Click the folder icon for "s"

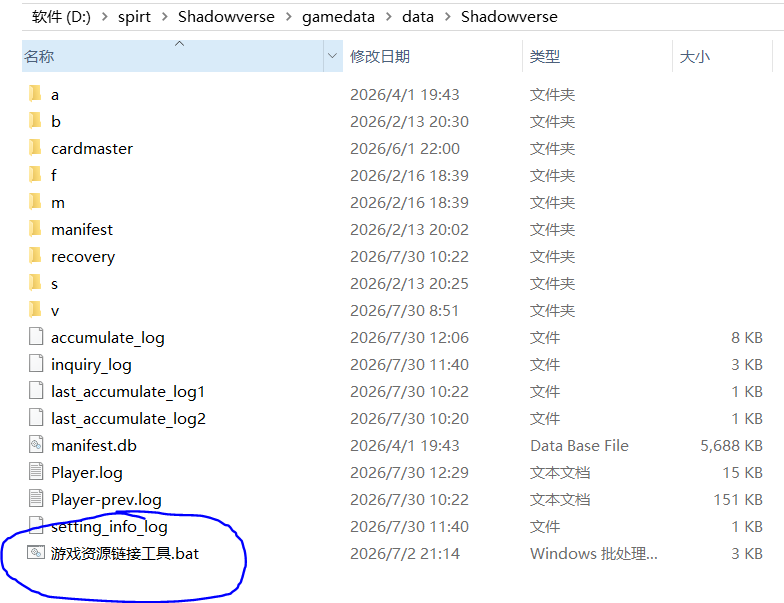[36, 282]
